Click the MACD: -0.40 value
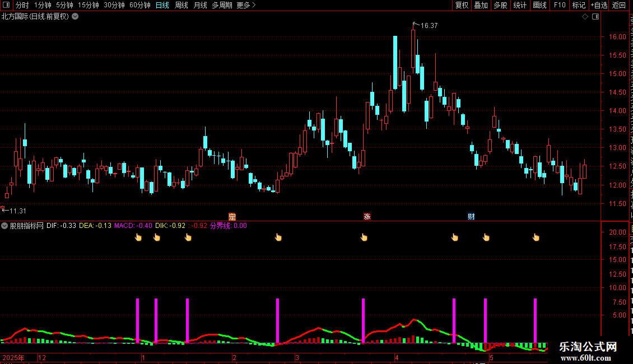This screenshot has height=364, width=633. pyautogui.click(x=133, y=226)
